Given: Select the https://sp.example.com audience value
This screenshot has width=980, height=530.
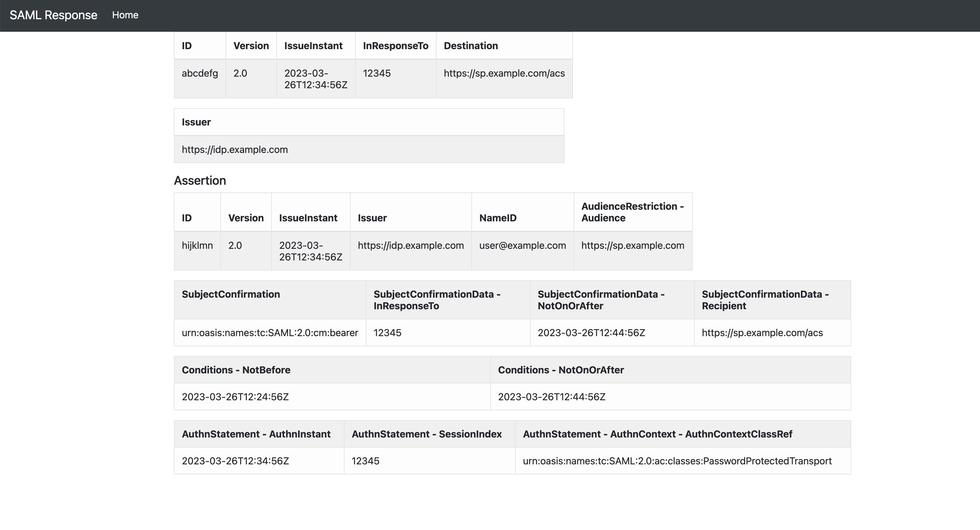Looking at the screenshot, I should coord(633,251).
